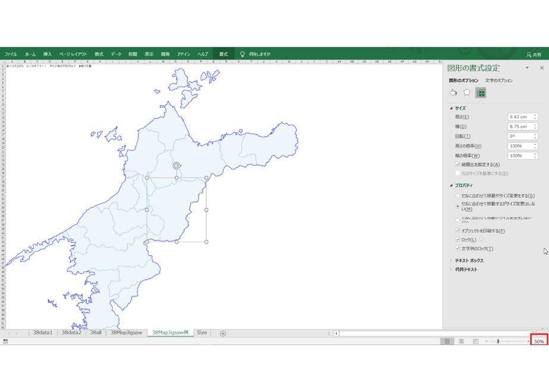Screen dimensions: 549x392
Task: Click the scale width (幅の倍率) spinner
Action: click(535, 156)
